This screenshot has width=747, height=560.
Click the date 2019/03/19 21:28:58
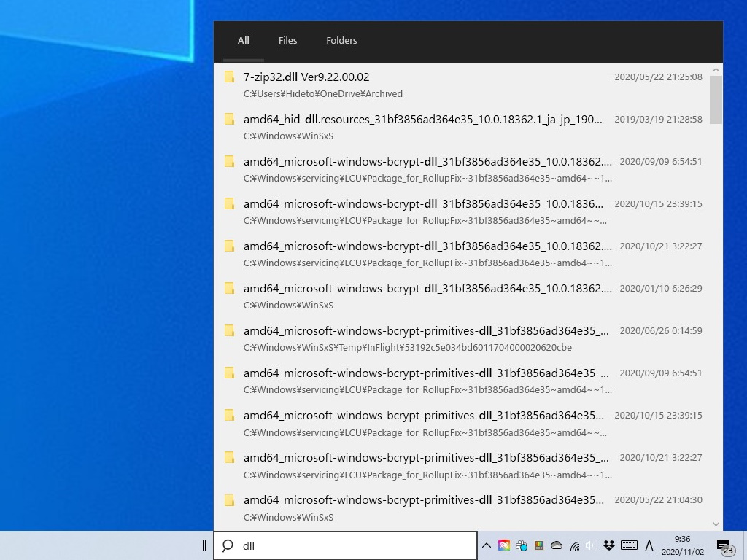point(658,120)
